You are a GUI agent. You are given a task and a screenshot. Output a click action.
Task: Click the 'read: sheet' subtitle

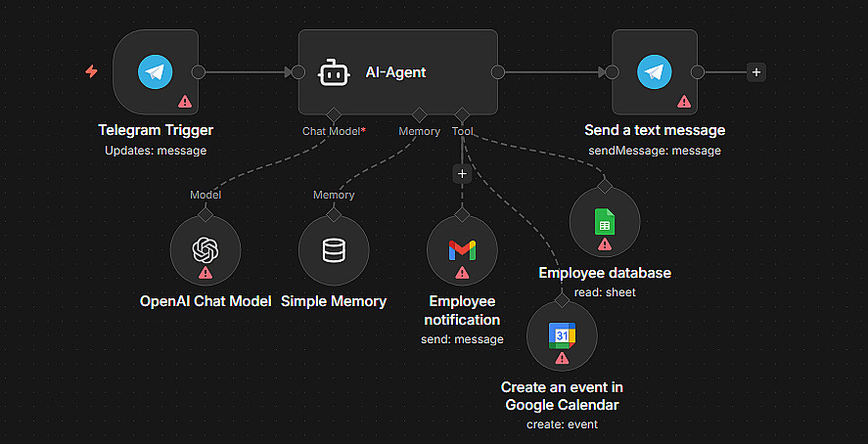pyautogui.click(x=605, y=292)
